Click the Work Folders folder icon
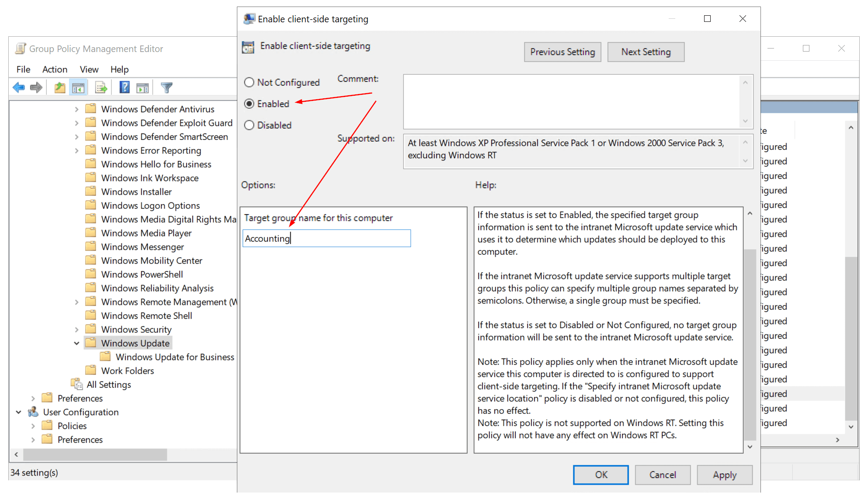The image size is (868, 500). click(91, 371)
